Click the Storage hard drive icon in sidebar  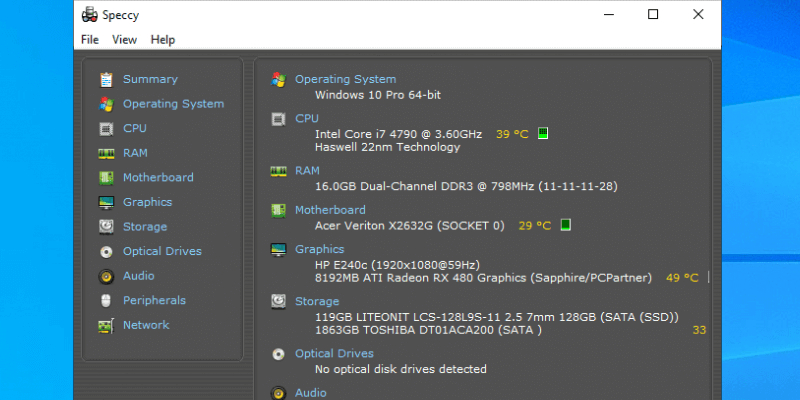point(106,227)
